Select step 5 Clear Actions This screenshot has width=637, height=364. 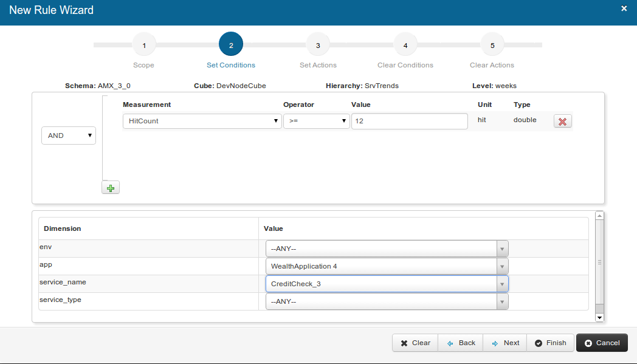[x=492, y=45]
